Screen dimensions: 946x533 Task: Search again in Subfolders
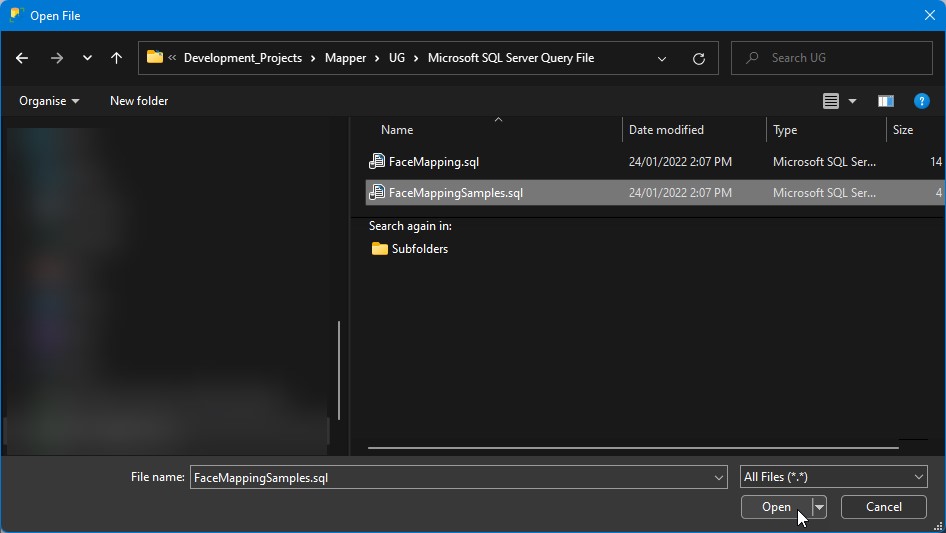[x=419, y=249]
